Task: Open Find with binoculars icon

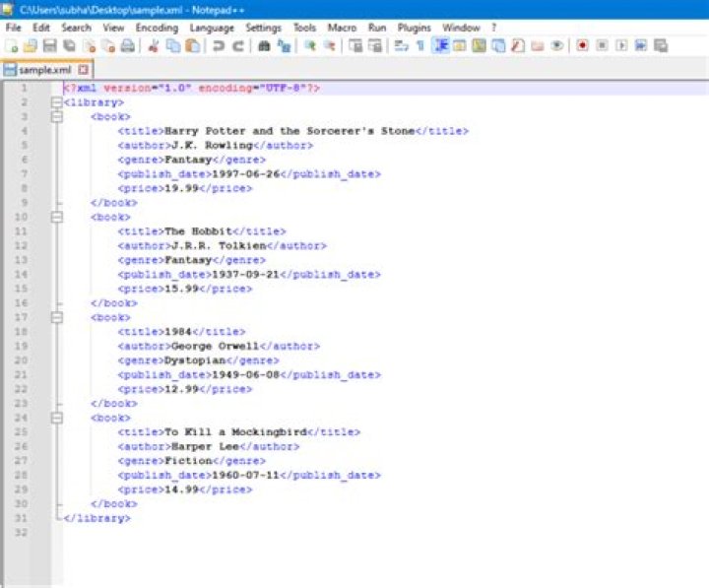Action: pyautogui.click(x=264, y=45)
